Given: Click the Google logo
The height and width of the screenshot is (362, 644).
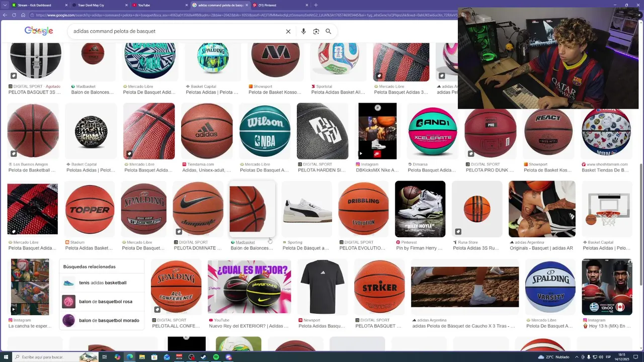Looking at the screenshot, I should coord(39,31).
